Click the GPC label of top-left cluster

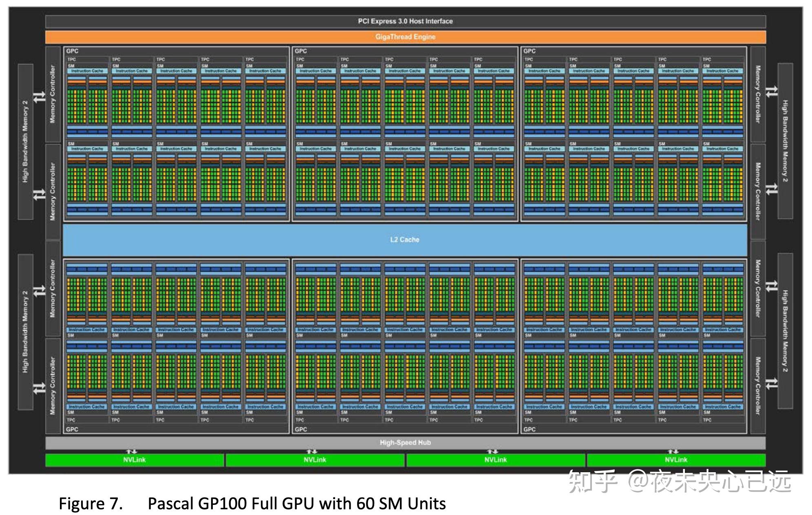click(x=72, y=51)
